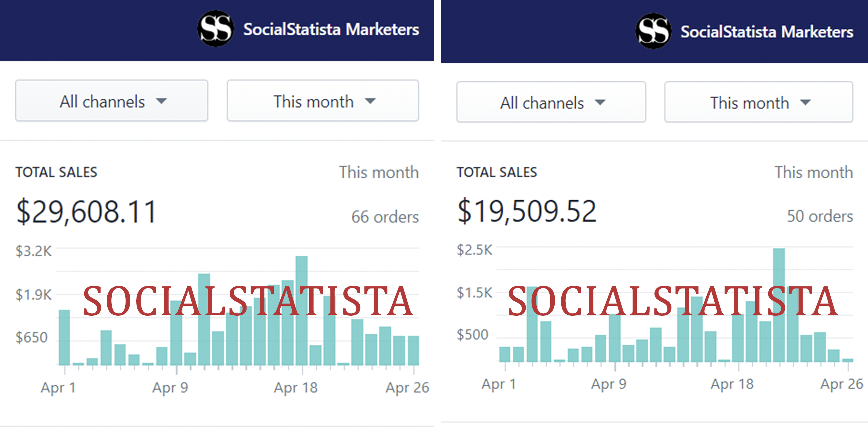Open This month dropdown in the 66-orders dashboard
Image resolution: width=868 pixels, height=434 pixels.
click(323, 101)
